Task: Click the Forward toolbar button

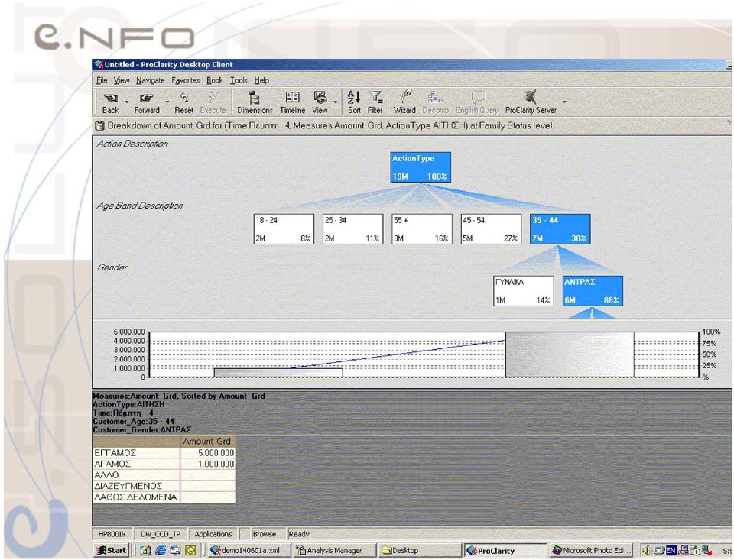Action: pos(147,102)
